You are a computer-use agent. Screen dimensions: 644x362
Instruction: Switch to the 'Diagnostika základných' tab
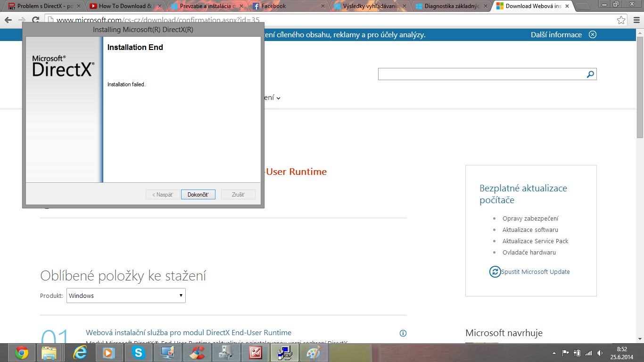[451, 6]
